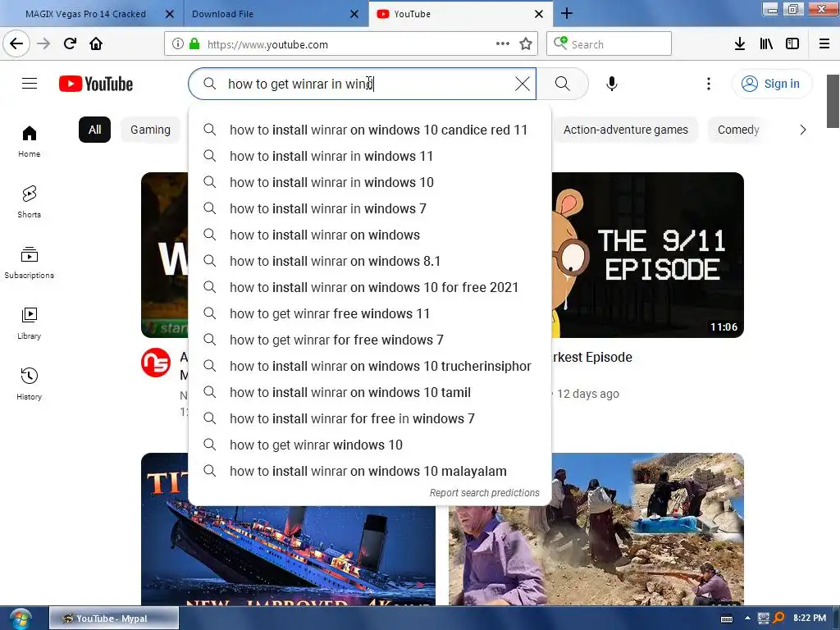Go back with browser back arrow
Screen dimensions: 840x630
pos(16,43)
